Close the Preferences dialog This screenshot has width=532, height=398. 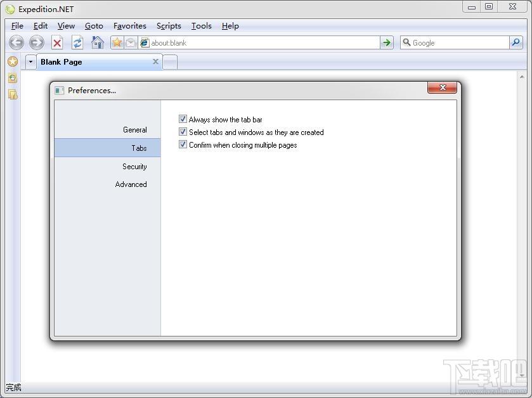[442, 87]
